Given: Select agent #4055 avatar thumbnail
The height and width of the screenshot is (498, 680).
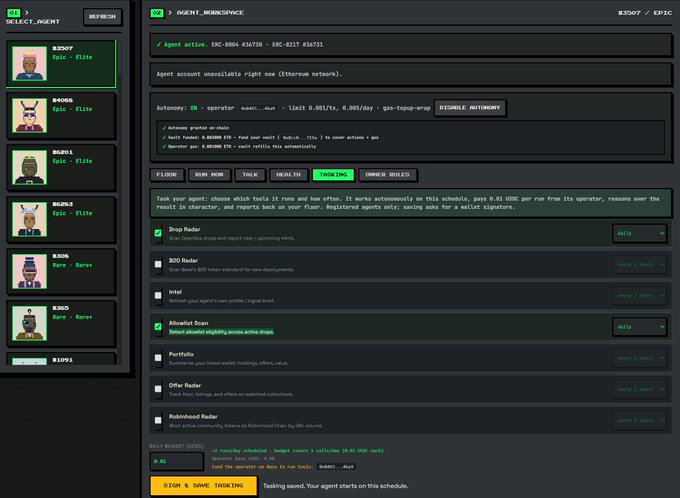Looking at the screenshot, I should (29, 115).
